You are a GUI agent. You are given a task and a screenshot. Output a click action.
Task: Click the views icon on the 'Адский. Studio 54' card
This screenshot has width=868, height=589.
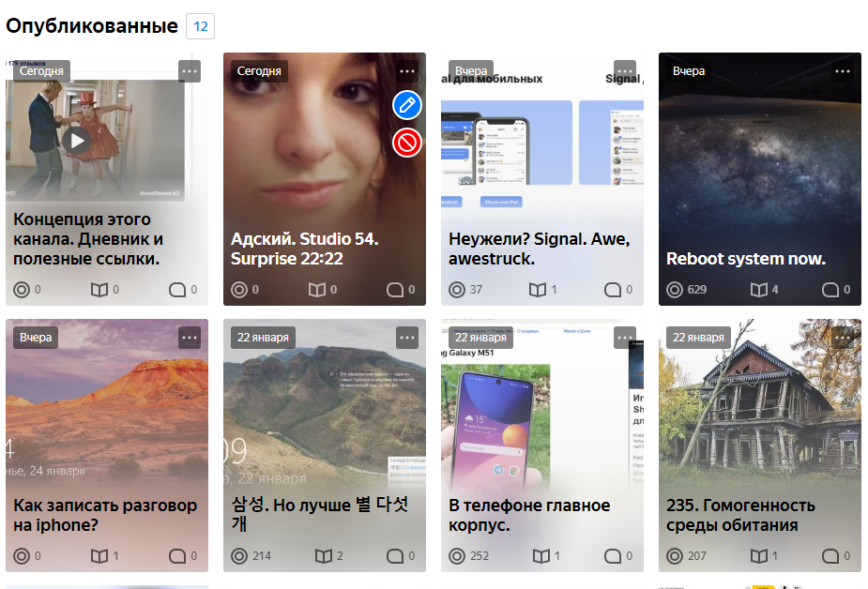tap(239, 290)
